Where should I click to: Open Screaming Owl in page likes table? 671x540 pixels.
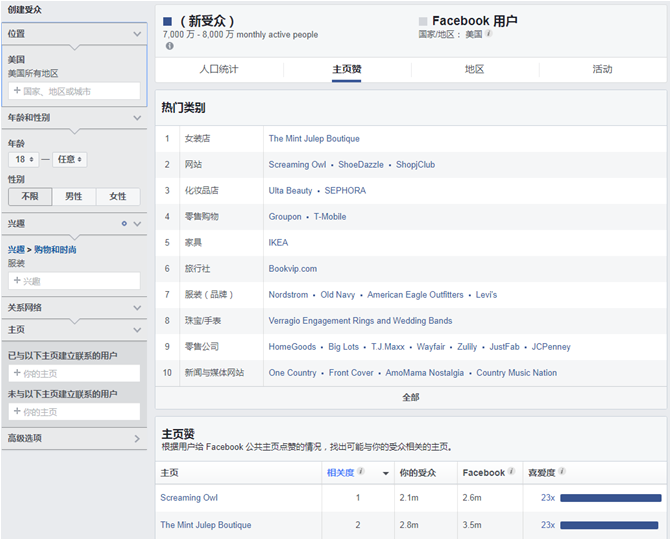point(189,498)
